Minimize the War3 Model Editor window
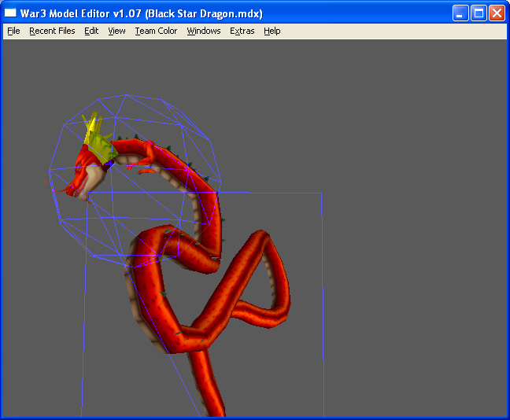The height and width of the screenshot is (420, 510). (460, 13)
